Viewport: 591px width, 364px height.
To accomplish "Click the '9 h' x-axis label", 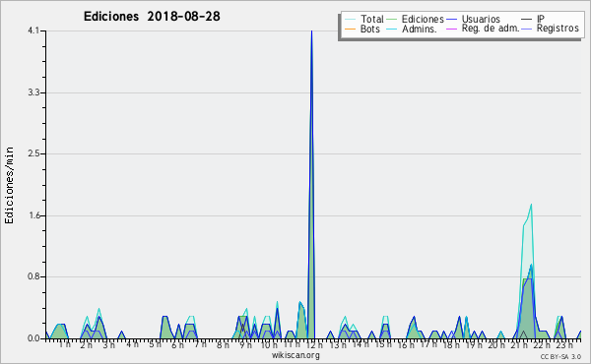I will click(245, 344).
